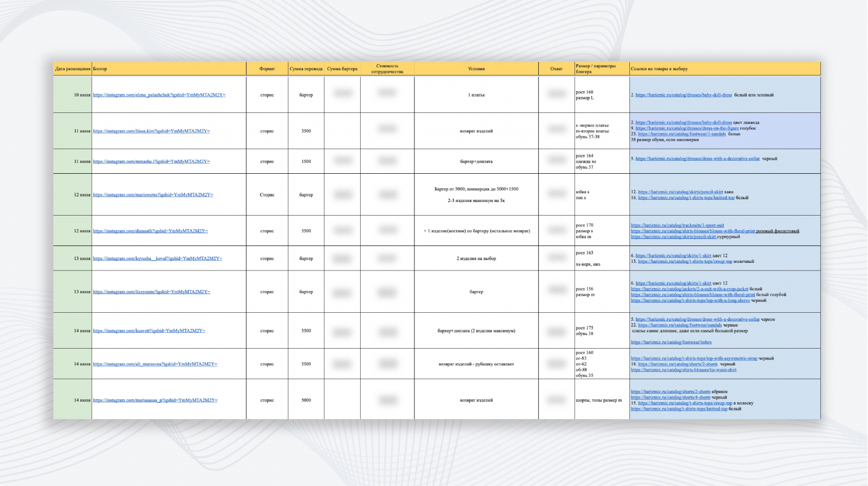Open the elena_palazhchuk Instagram link

159,95
